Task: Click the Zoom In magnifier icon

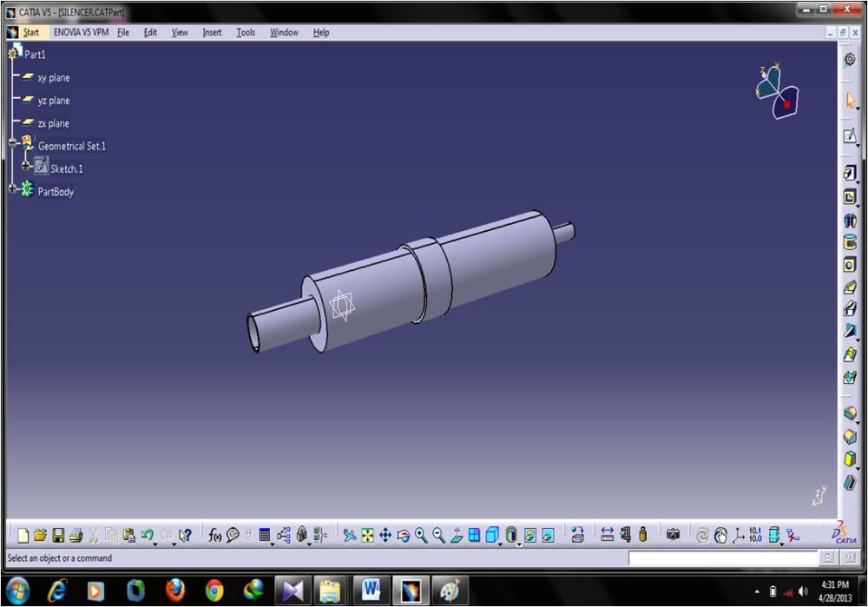Action: click(421, 535)
